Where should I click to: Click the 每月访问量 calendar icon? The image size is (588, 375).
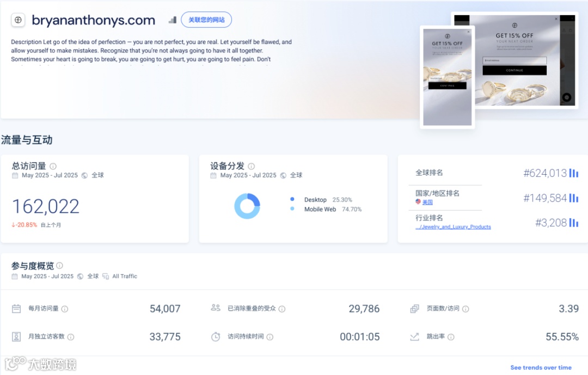click(16, 309)
